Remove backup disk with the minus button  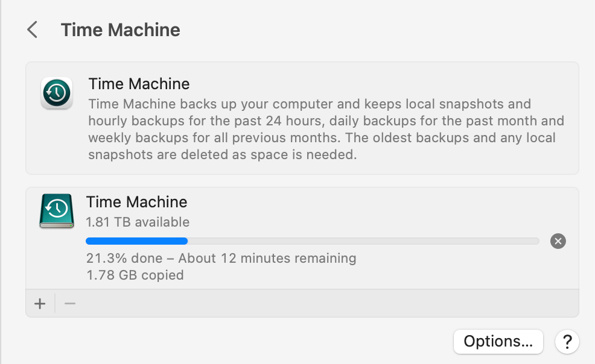point(70,304)
